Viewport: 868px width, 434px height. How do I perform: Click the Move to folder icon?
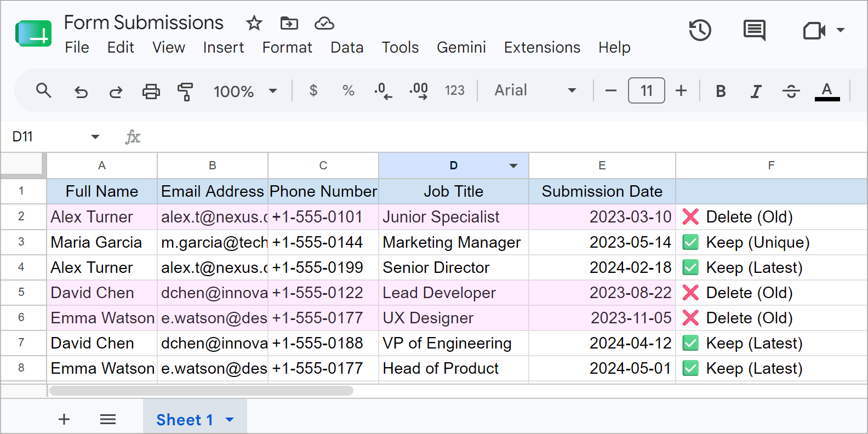point(289,23)
